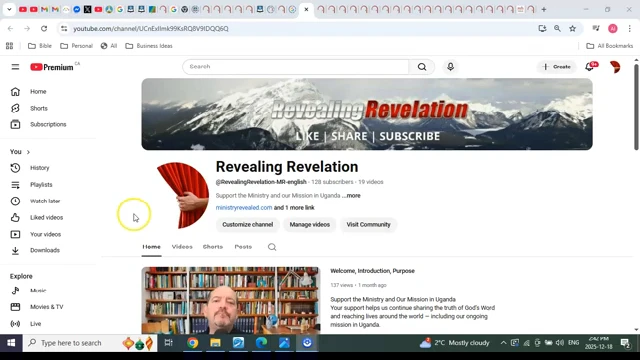Image resolution: width=640 pixels, height=360 pixels.
Task: Click the YouTube Premium logo
Action: 52,67
